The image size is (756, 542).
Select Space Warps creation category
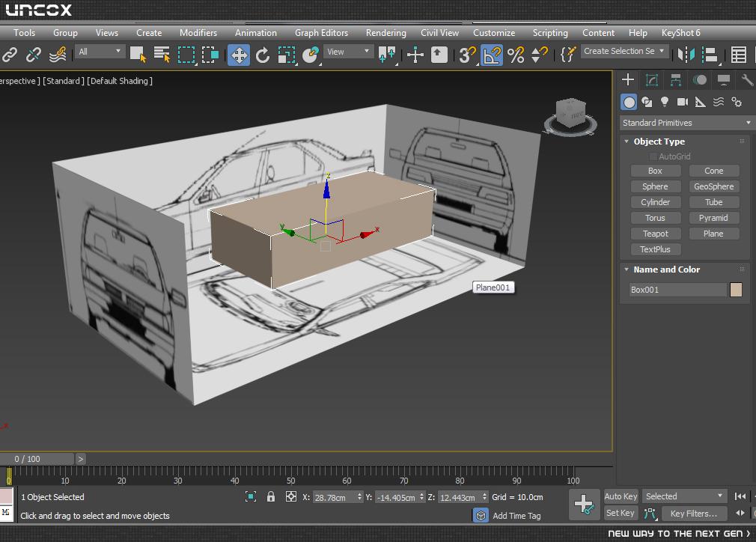719,103
